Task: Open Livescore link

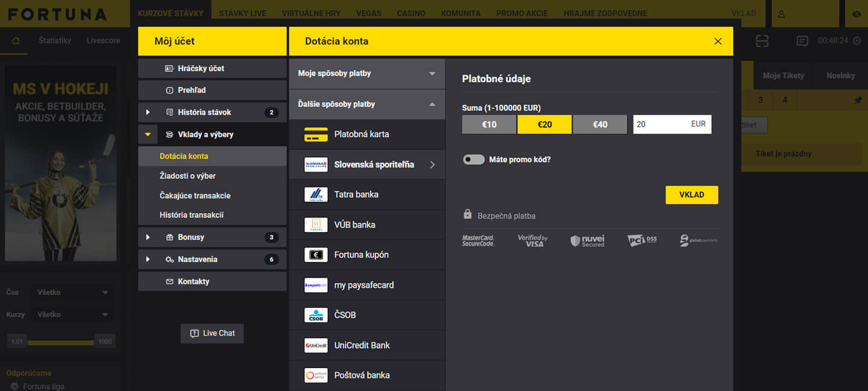Action: [x=103, y=40]
